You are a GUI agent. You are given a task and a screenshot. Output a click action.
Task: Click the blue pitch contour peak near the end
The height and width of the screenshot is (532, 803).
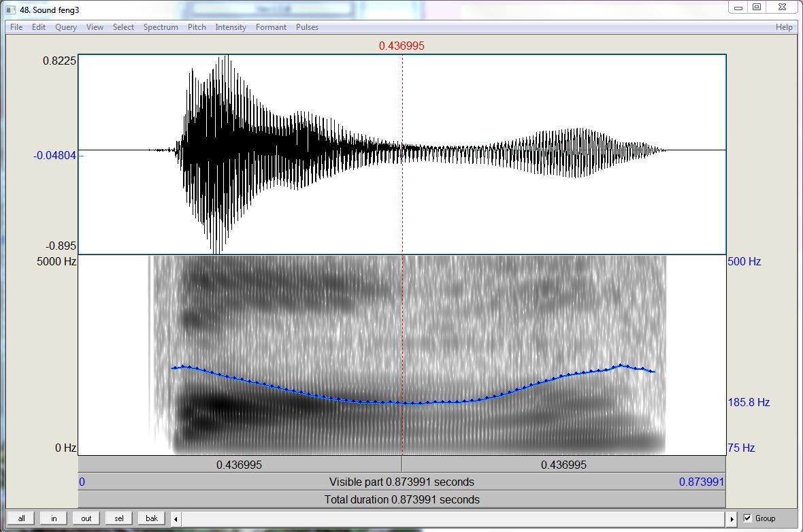click(621, 365)
